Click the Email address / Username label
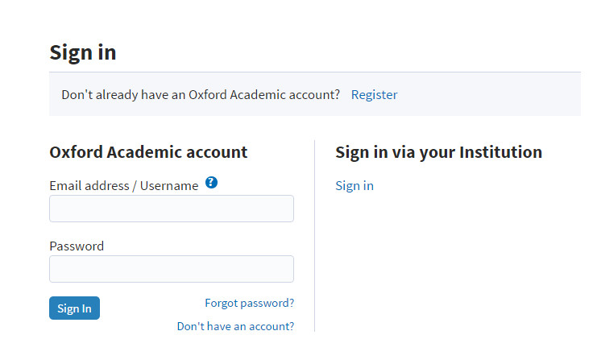The image size is (597, 364). point(124,186)
